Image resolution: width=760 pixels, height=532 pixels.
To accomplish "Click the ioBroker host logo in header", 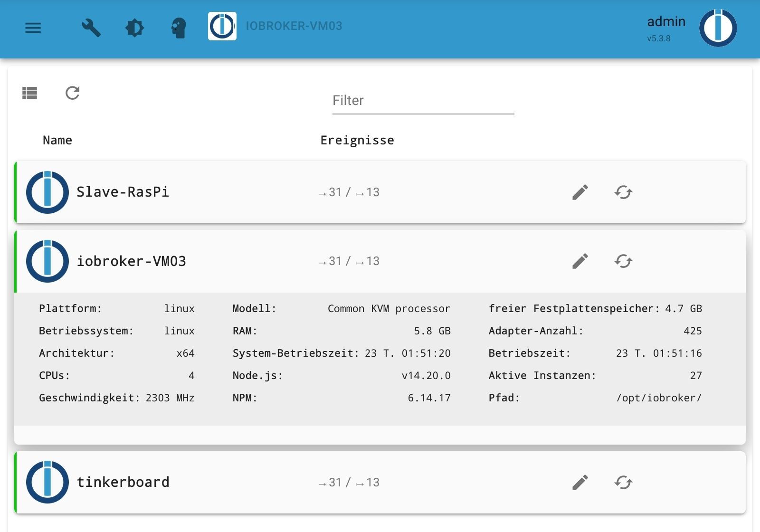I will [x=222, y=26].
